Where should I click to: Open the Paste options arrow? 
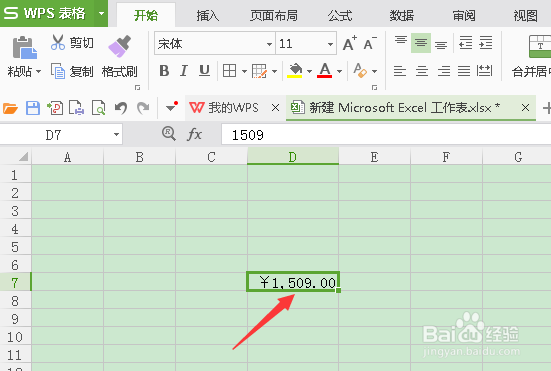pyautogui.click(x=39, y=72)
